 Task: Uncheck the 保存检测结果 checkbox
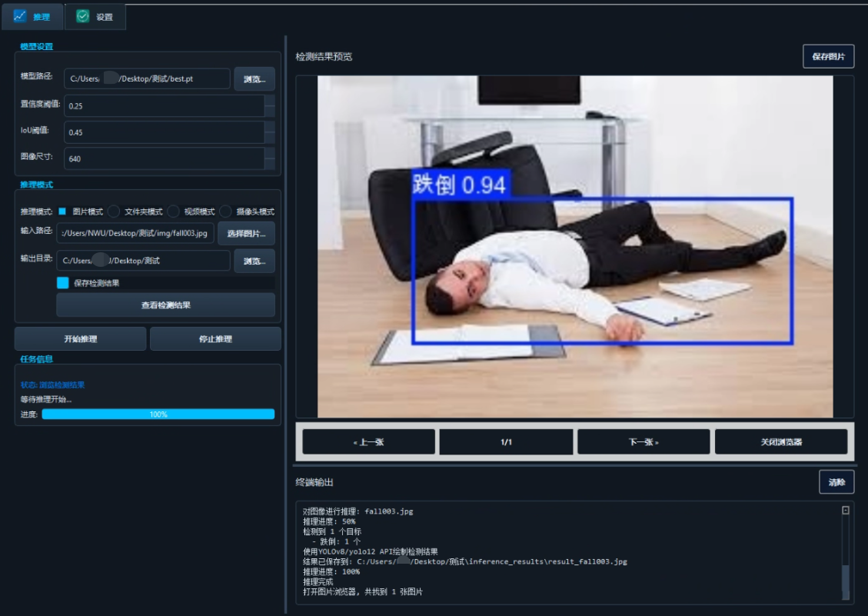[65, 284]
